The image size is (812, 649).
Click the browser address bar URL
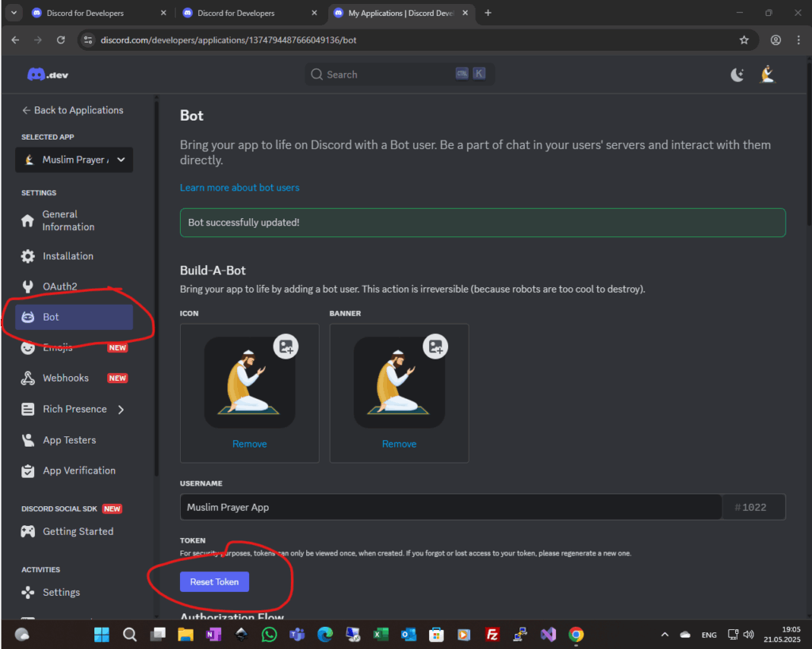click(x=228, y=40)
